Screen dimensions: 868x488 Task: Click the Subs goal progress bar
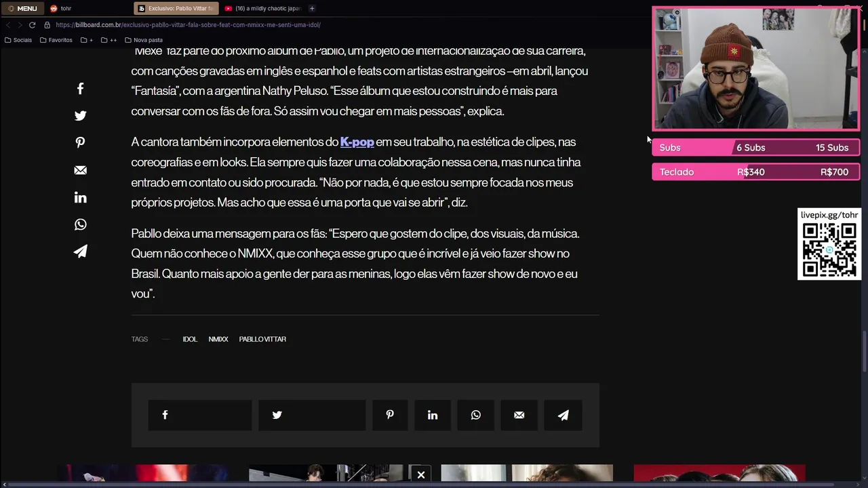click(x=756, y=148)
